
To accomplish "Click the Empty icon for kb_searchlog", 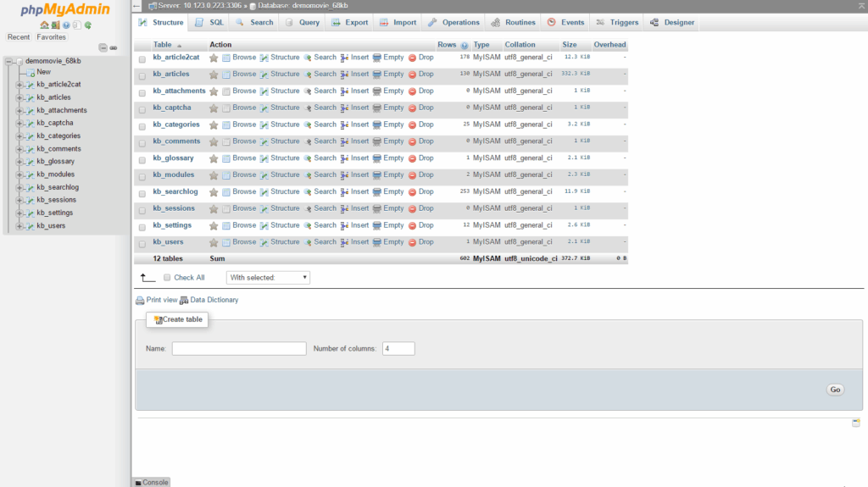I will 377,192.
